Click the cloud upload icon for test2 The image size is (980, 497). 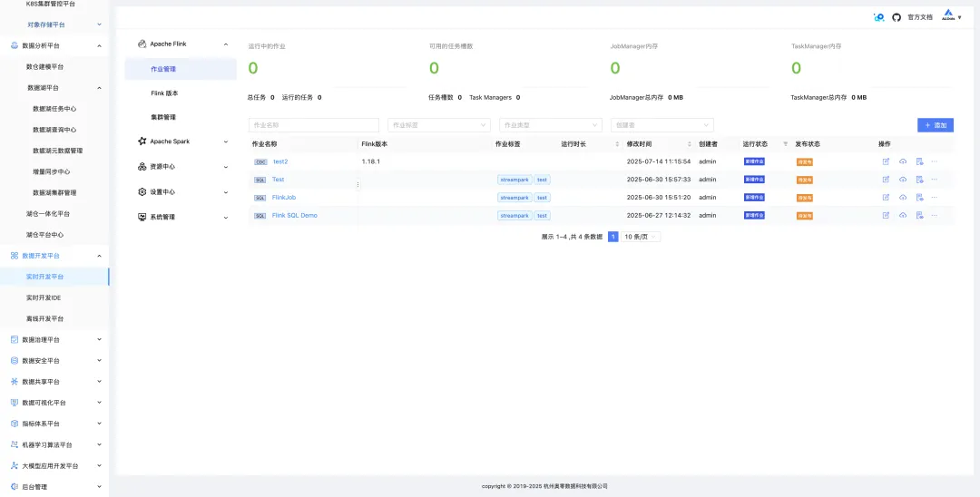click(x=903, y=161)
